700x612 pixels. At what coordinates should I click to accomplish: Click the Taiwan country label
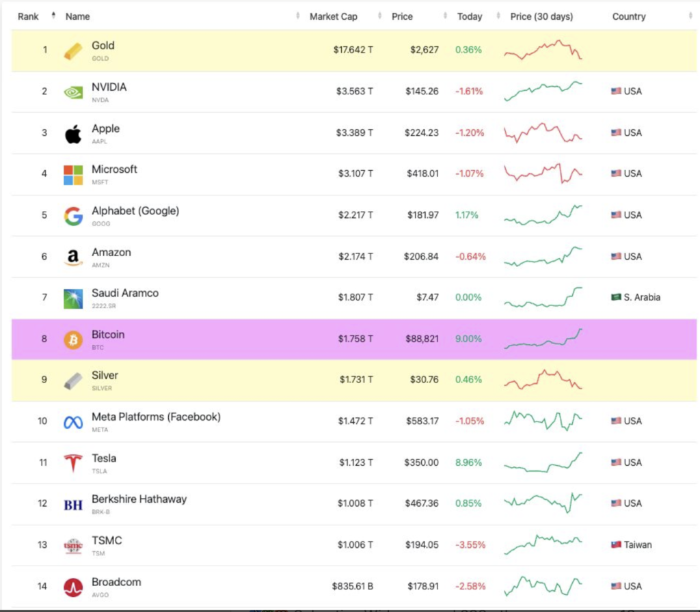pos(638,544)
